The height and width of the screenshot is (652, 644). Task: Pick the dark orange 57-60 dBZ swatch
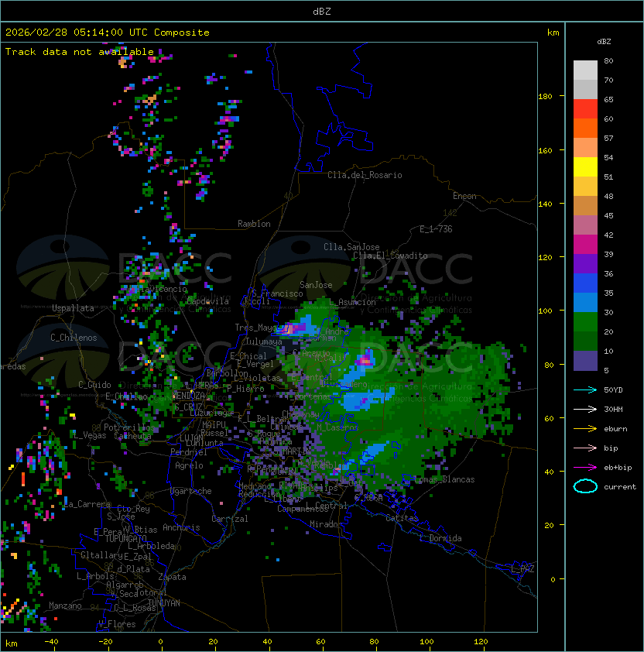585,128
